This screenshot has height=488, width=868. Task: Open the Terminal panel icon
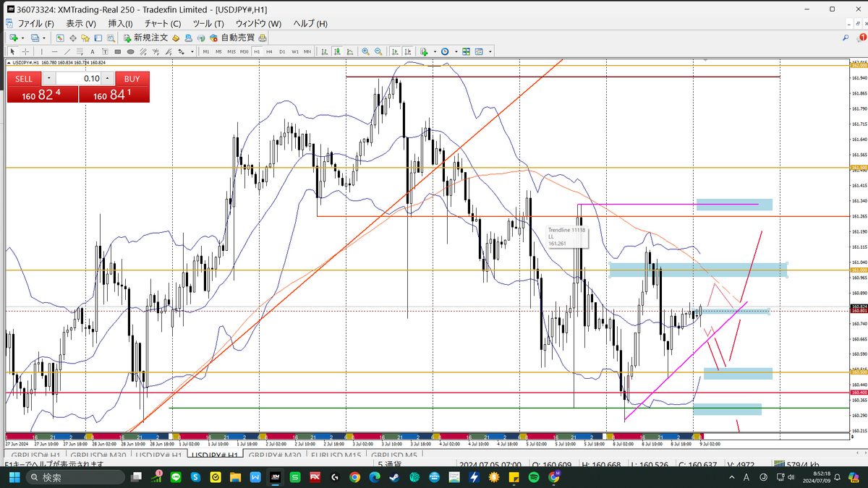pyautogui.click(x=98, y=38)
